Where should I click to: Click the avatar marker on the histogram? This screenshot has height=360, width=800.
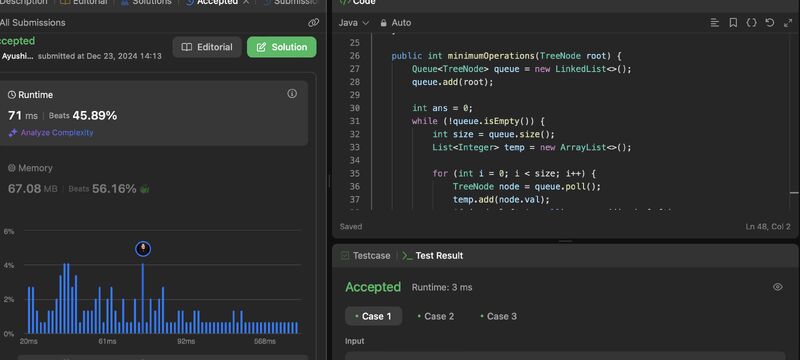[x=143, y=249]
